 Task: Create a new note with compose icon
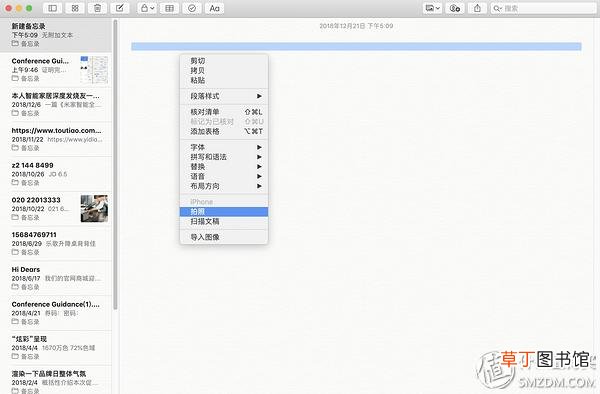click(x=120, y=8)
